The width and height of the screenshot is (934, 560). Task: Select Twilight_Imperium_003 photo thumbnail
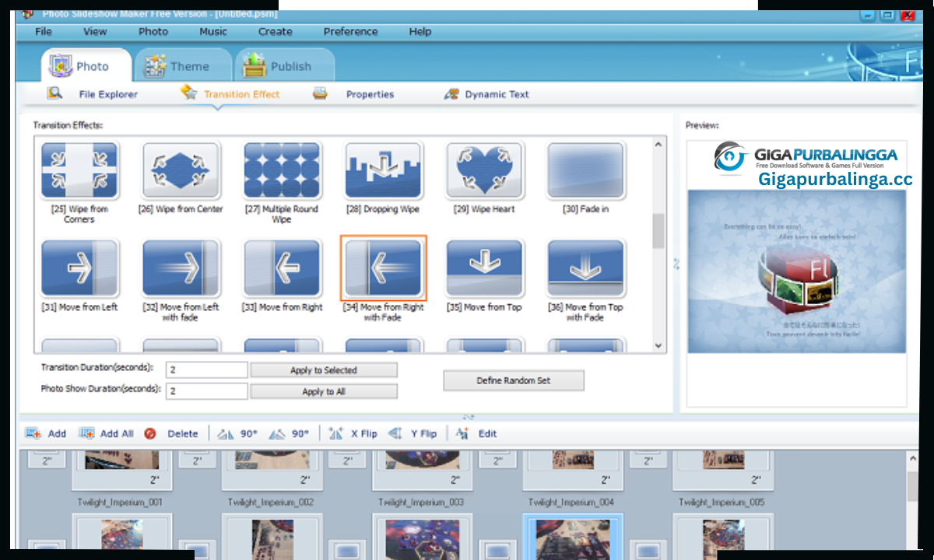422,469
